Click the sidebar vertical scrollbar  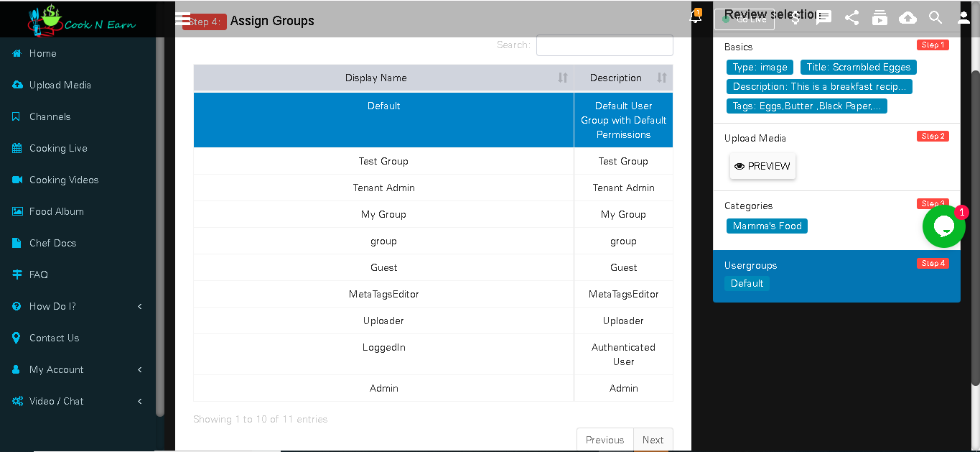point(160,226)
